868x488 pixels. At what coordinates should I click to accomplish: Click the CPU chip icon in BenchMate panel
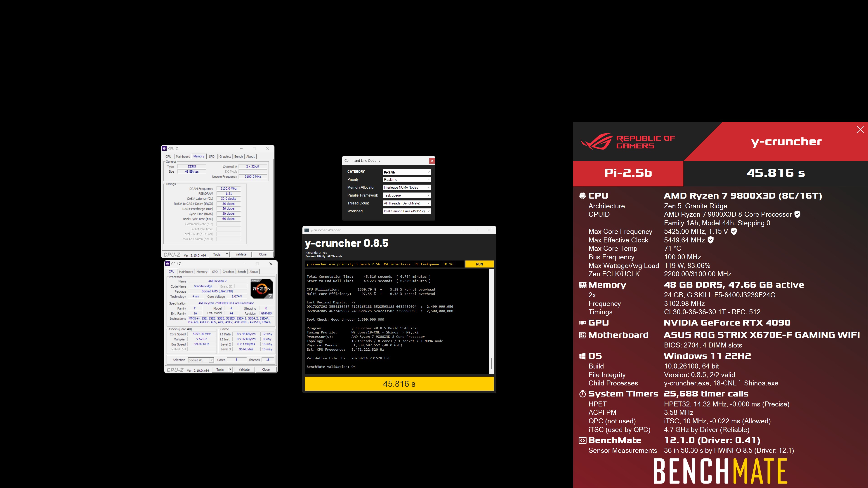582,196
